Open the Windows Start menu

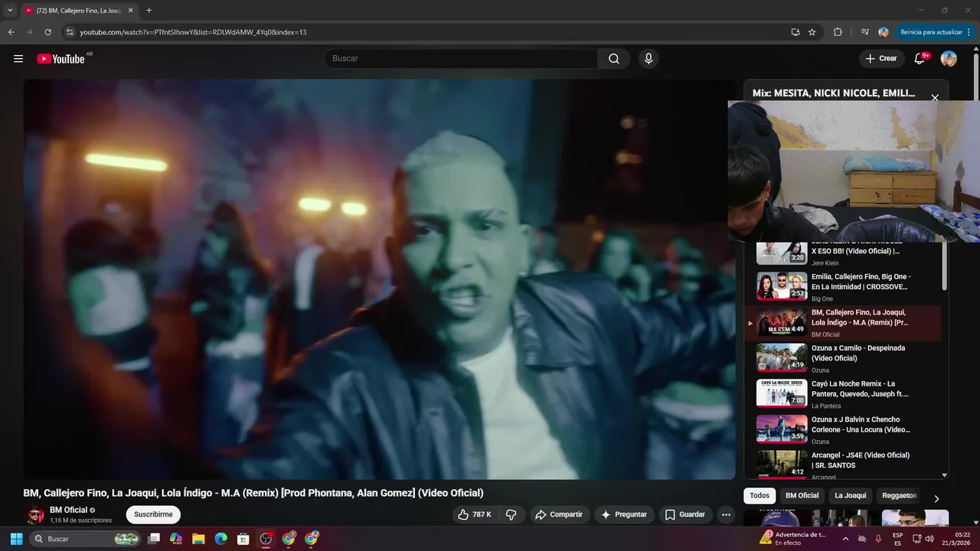(x=16, y=539)
